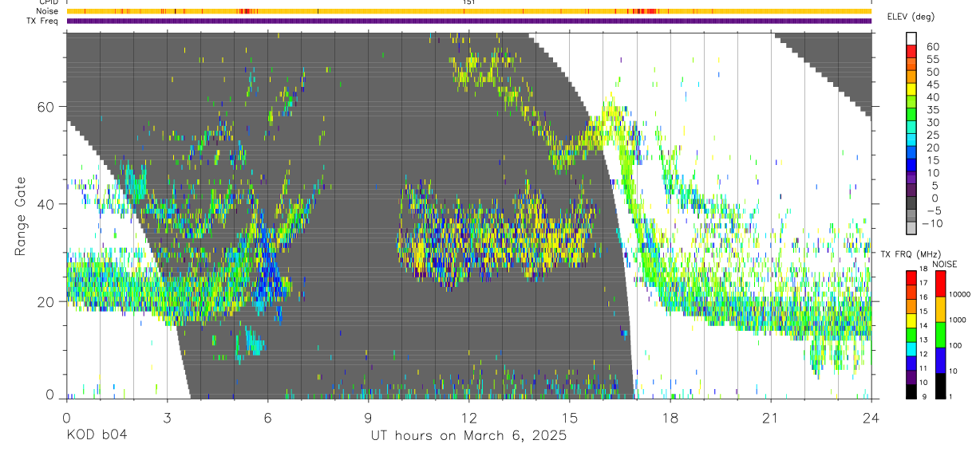This screenshot has width=980, height=452.
Task: Click the '60' label on elevation colorbar
Action: (933, 46)
